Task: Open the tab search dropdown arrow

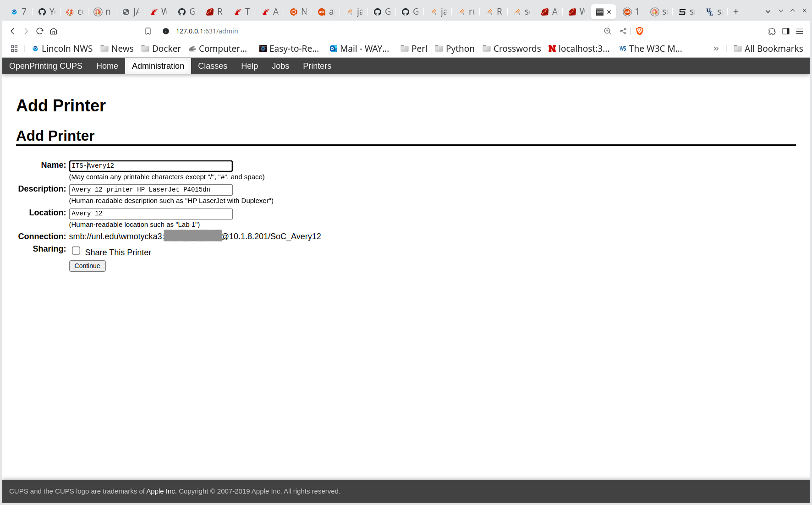Action: click(768, 11)
